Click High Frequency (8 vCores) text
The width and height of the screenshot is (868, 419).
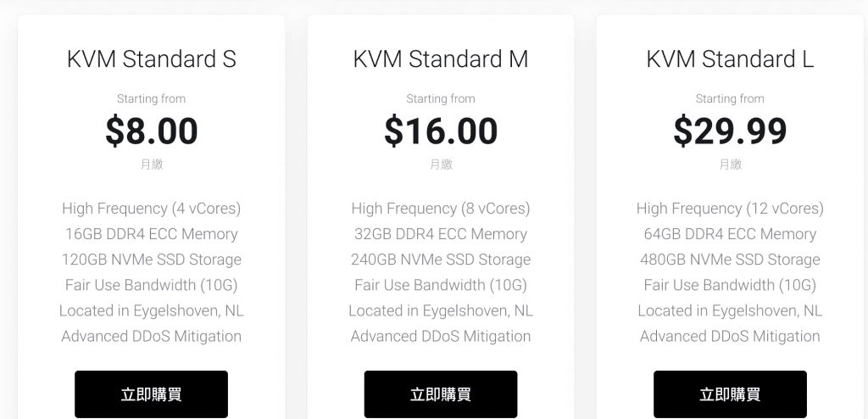click(441, 209)
